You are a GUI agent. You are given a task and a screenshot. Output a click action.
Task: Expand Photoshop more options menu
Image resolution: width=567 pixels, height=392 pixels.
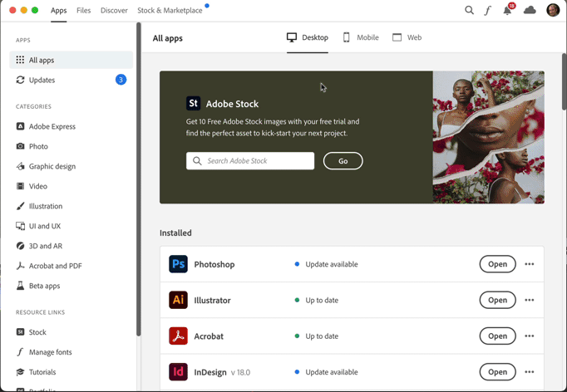point(530,264)
